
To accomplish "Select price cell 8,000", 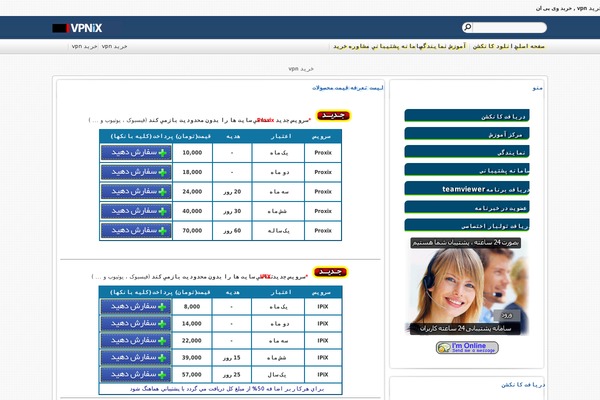I will [x=192, y=306].
